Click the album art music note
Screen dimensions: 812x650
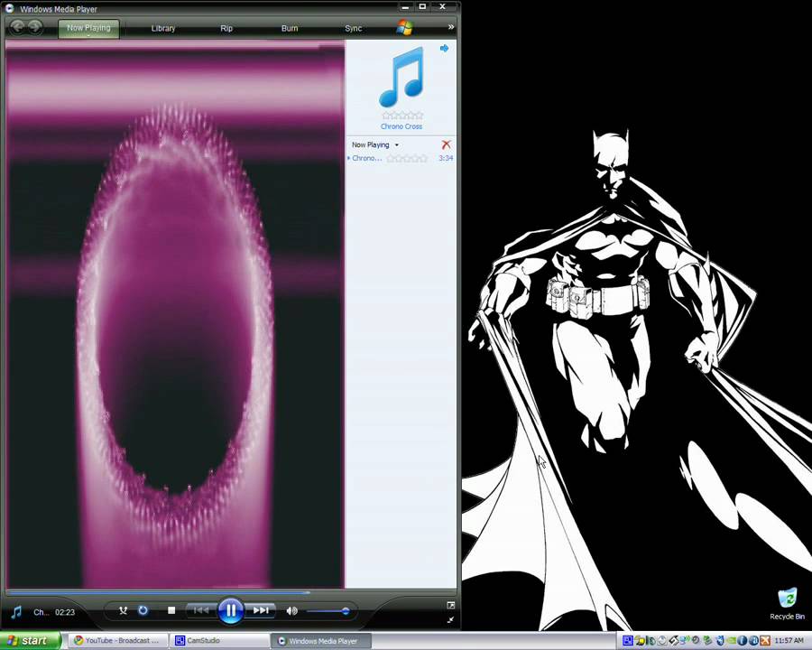pyautogui.click(x=401, y=77)
